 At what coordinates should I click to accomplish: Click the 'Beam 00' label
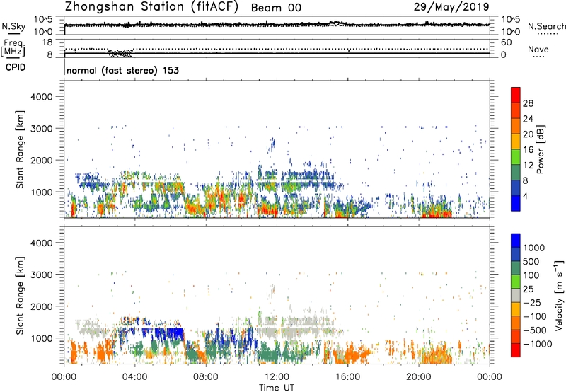[276, 8]
